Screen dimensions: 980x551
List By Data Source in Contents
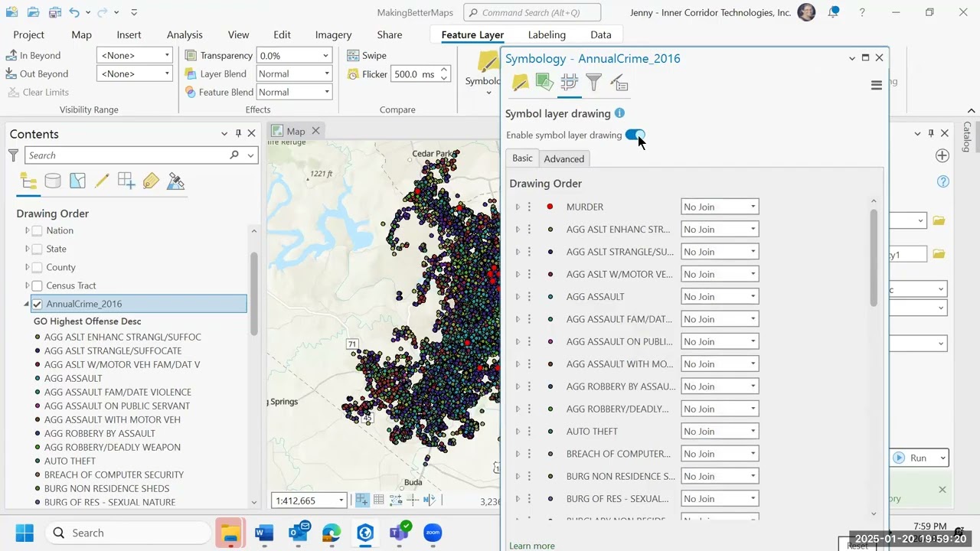[53, 181]
